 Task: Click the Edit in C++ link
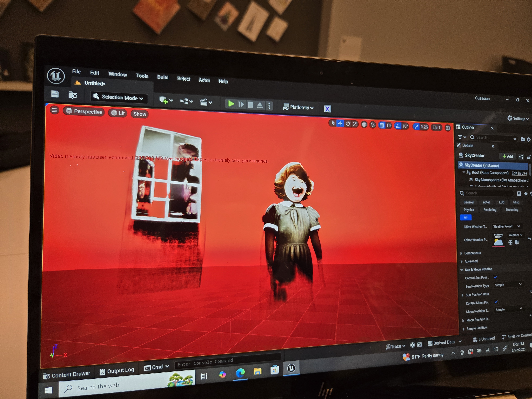pos(519,173)
